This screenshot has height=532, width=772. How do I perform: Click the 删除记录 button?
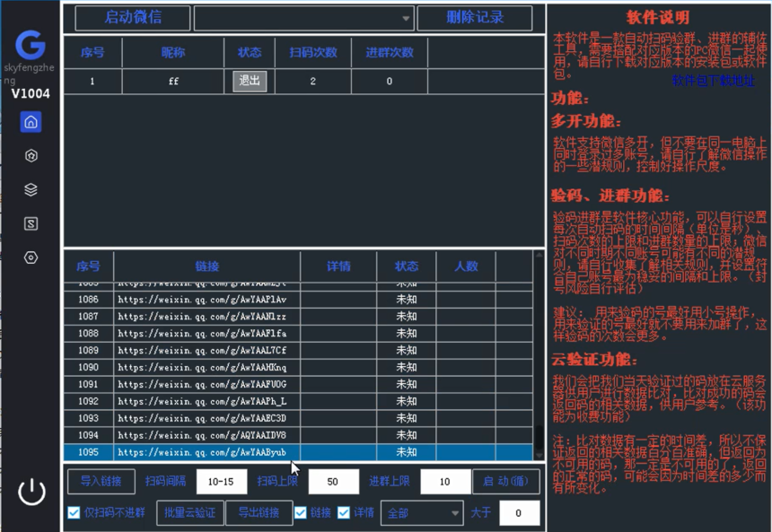(475, 18)
